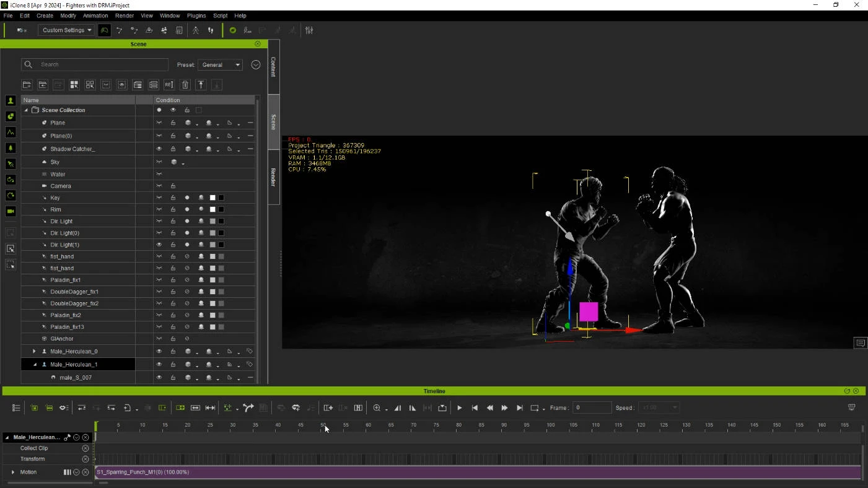Click the new folder icon in Scene toolbar
Screen dimensions: 868x488
[27, 85]
